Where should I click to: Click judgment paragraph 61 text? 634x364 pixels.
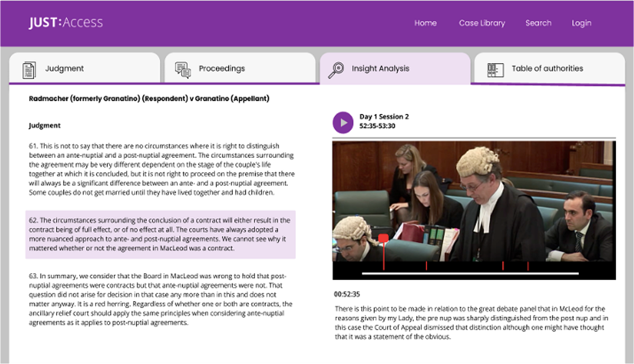(x=162, y=169)
